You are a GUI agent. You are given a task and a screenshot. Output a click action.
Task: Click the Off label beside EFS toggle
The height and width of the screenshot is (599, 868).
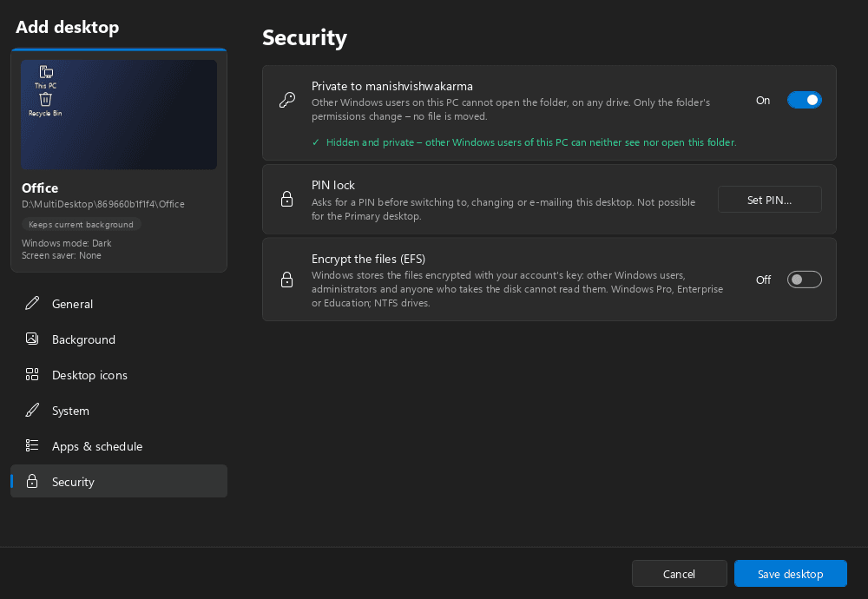click(763, 280)
